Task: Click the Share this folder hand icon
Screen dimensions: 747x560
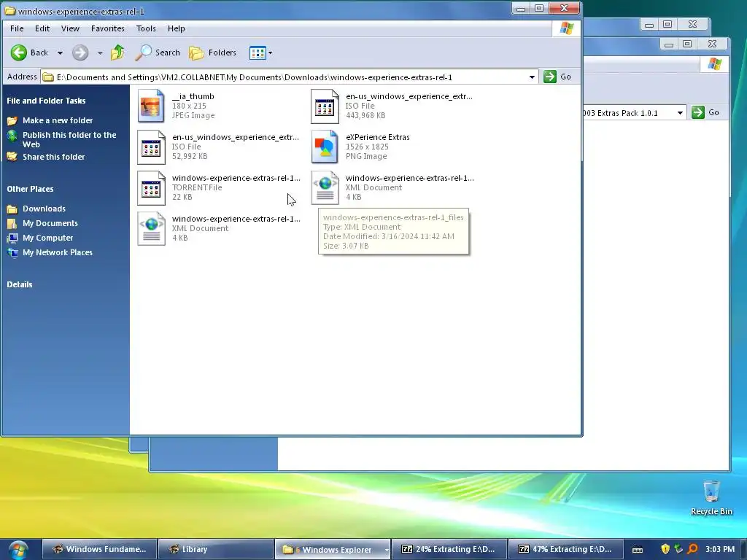Action: pyautogui.click(x=12, y=157)
